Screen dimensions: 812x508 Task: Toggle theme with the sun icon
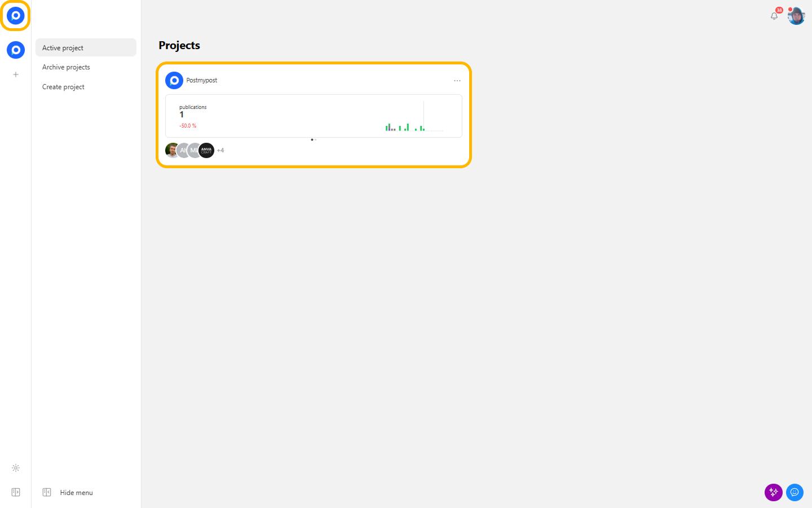tap(16, 468)
